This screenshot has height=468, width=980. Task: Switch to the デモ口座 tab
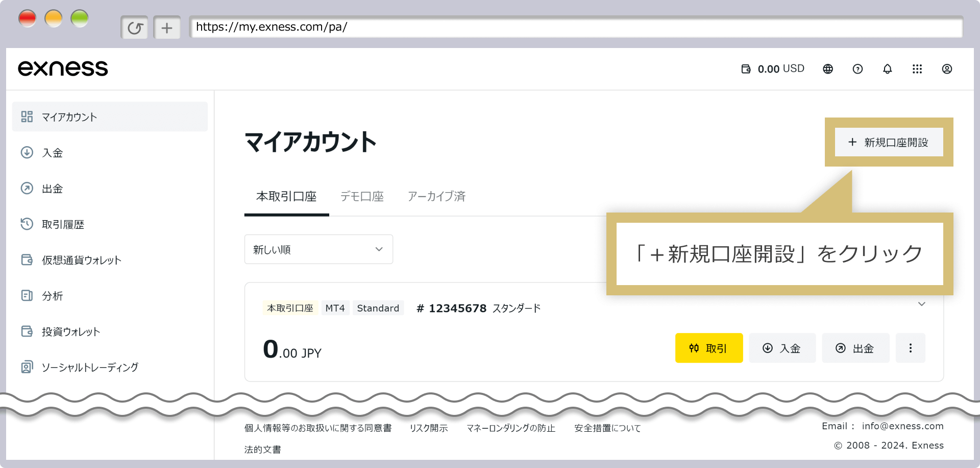362,197
